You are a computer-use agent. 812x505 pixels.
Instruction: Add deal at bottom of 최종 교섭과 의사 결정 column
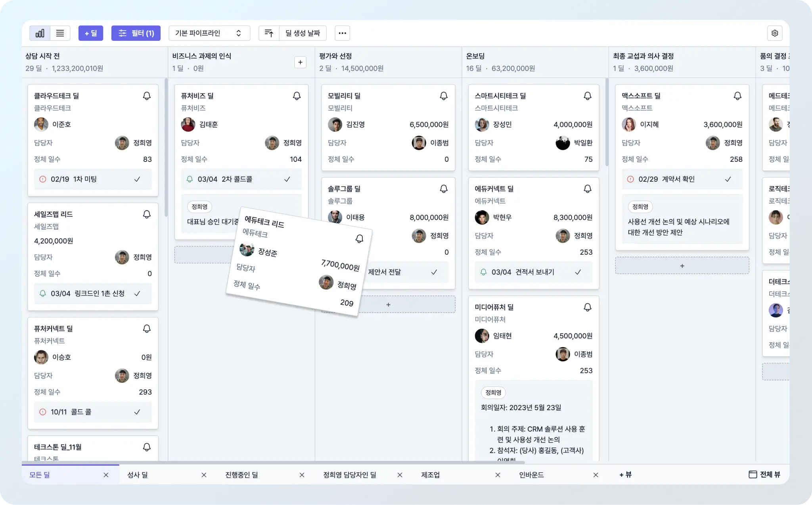click(x=682, y=266)
